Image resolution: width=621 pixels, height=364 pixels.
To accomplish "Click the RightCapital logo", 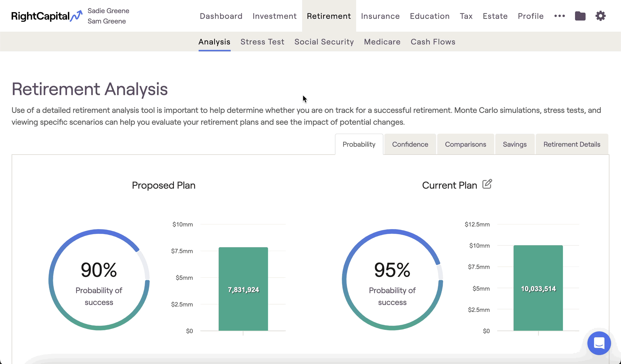I will click(x=47, y=16).
